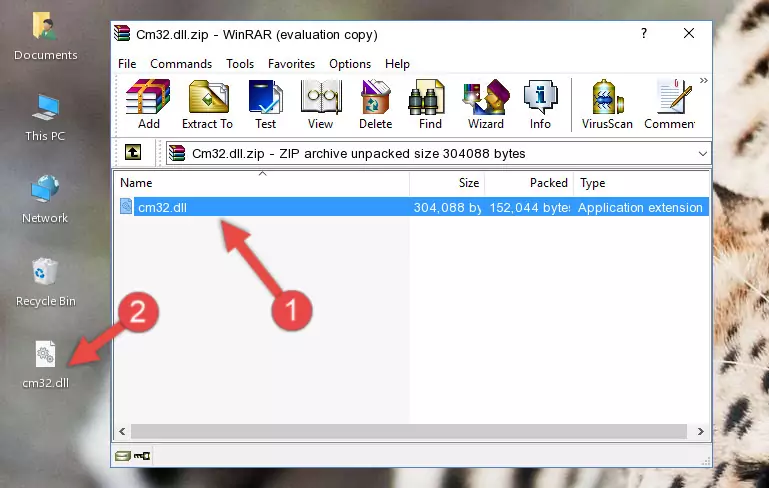Open the Favorites menu
Screen dimensions: 769x488
click(x=291, y=64)
